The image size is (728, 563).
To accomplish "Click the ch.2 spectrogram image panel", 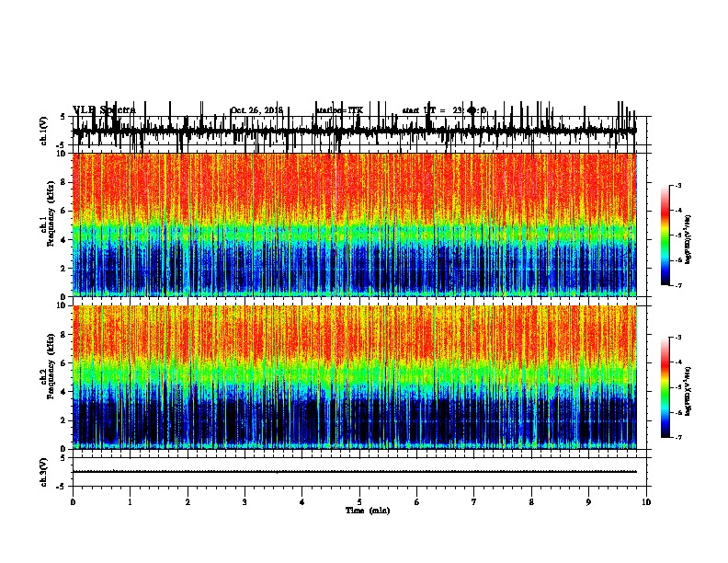I will coord(354,377).
